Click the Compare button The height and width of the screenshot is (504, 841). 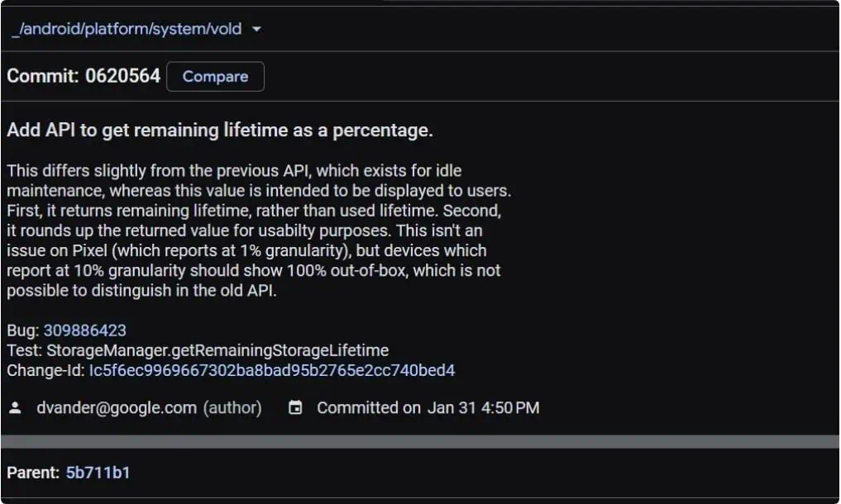[215, 76]
